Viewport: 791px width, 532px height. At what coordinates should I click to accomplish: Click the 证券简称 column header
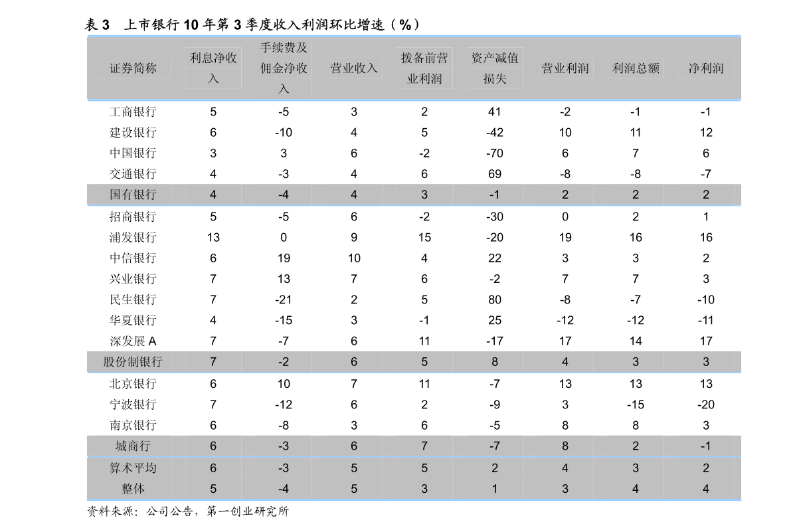point(132,68)
